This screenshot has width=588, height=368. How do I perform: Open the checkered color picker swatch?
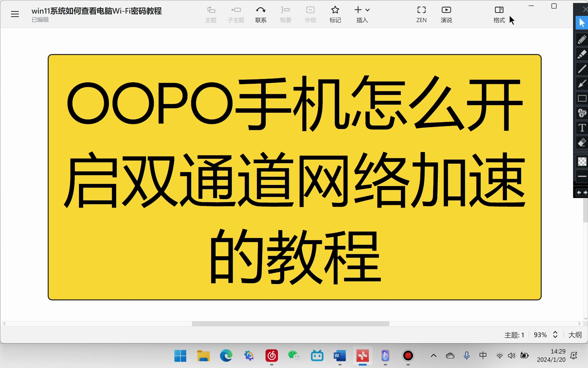pos(582,161)
